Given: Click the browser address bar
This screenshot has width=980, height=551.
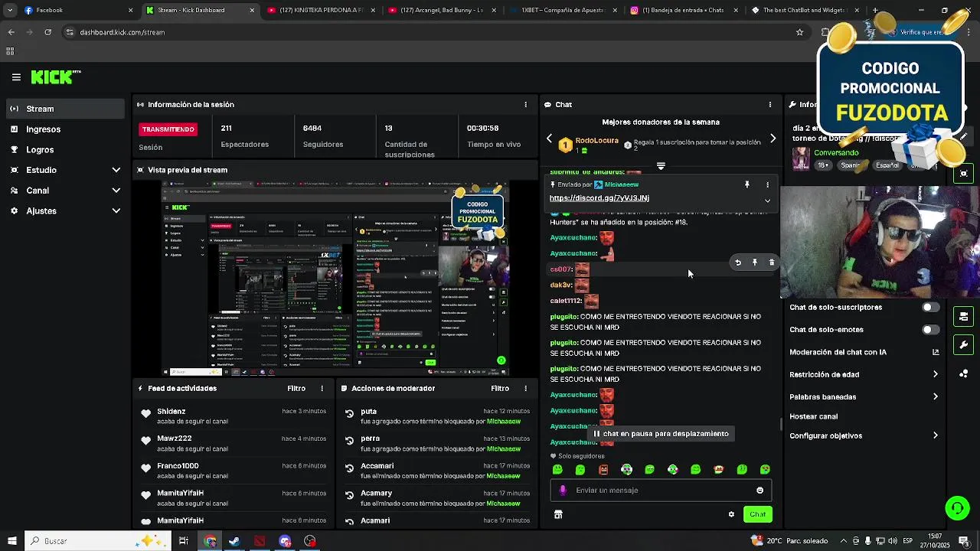Looking at the screenshot, I should [x=429, y=32].
